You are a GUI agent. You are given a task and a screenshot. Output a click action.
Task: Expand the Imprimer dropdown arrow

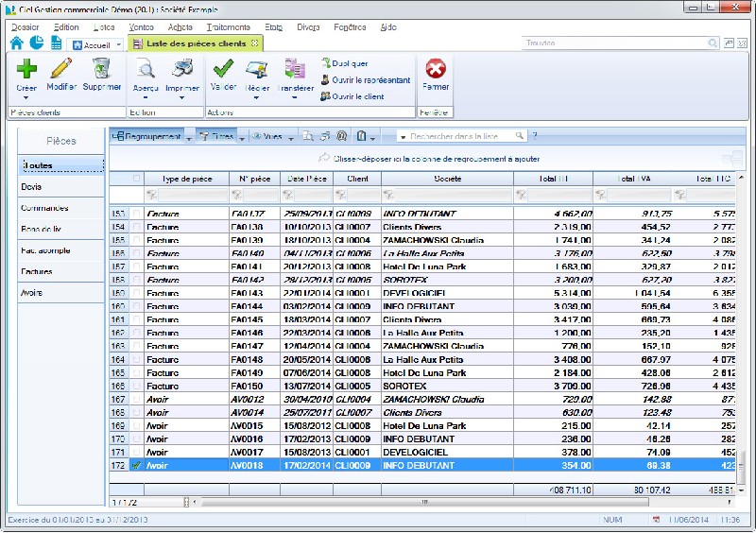(181, 97)
